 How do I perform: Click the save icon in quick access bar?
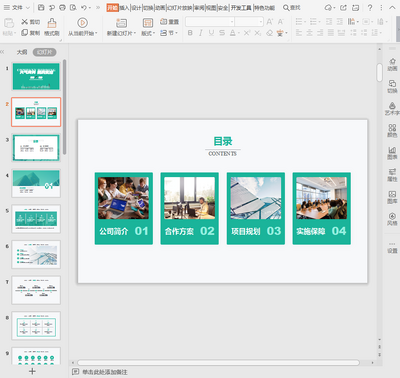[41, 7]
